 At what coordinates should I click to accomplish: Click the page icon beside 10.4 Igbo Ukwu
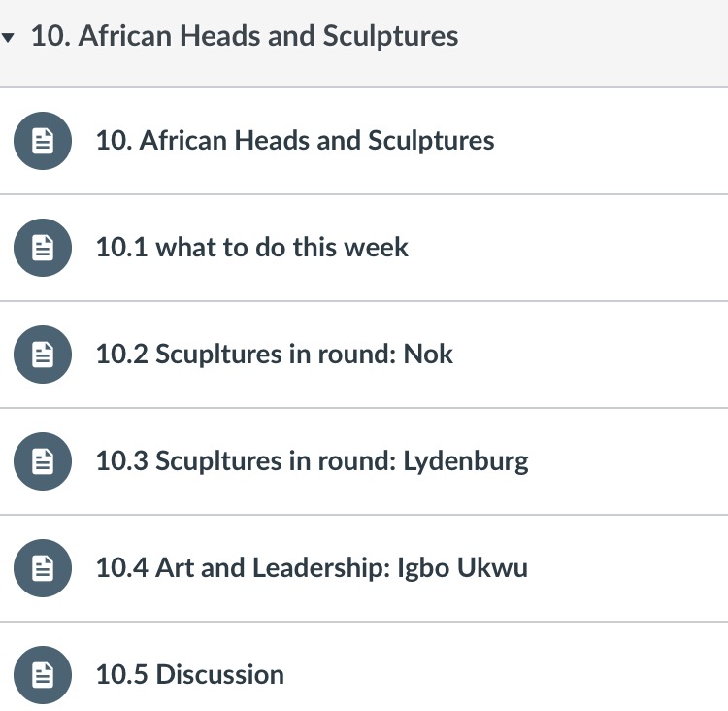point(42,568)
